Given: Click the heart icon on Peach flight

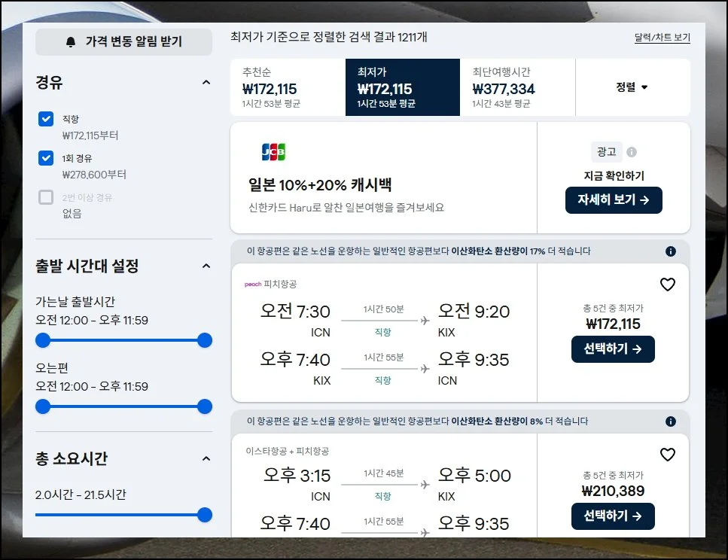Looking at the screenshot, I should [667, 285].
